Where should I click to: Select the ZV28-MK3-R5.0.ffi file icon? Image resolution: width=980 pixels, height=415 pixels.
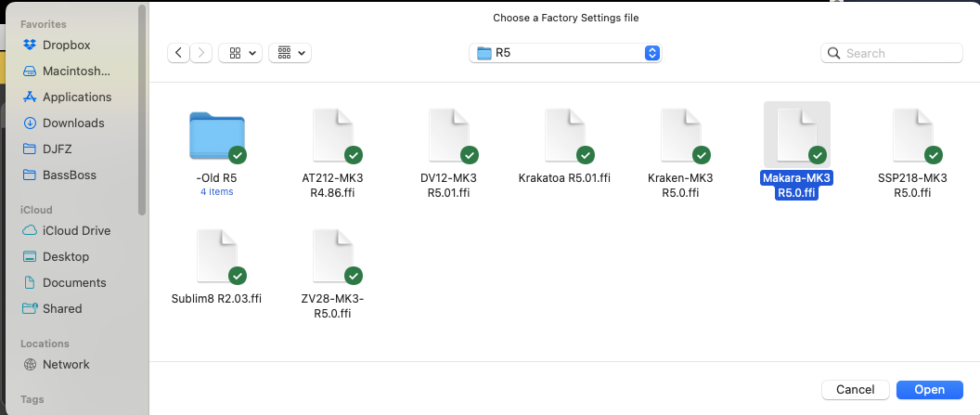[x=332, y=256]
